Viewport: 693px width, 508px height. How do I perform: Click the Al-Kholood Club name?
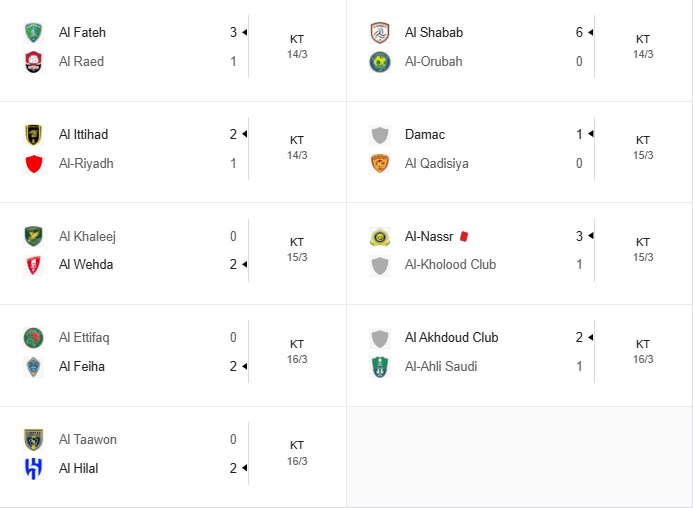point(450,265)
